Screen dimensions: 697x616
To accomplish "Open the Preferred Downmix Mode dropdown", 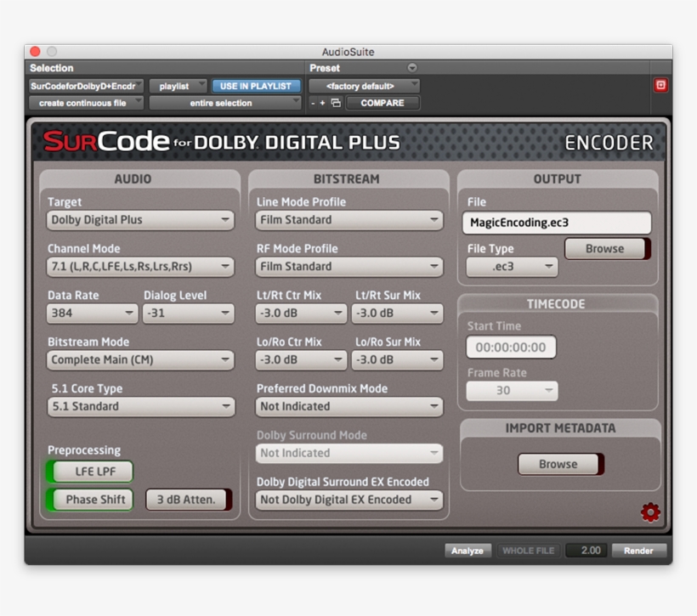I will click(x=349, y=407).
